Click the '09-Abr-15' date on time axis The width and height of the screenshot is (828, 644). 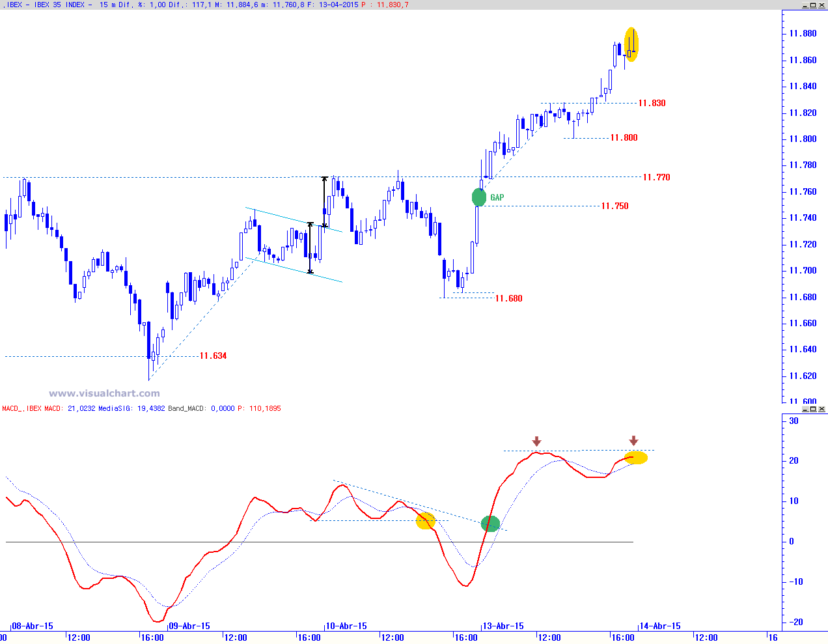click(x=189, y=626)
